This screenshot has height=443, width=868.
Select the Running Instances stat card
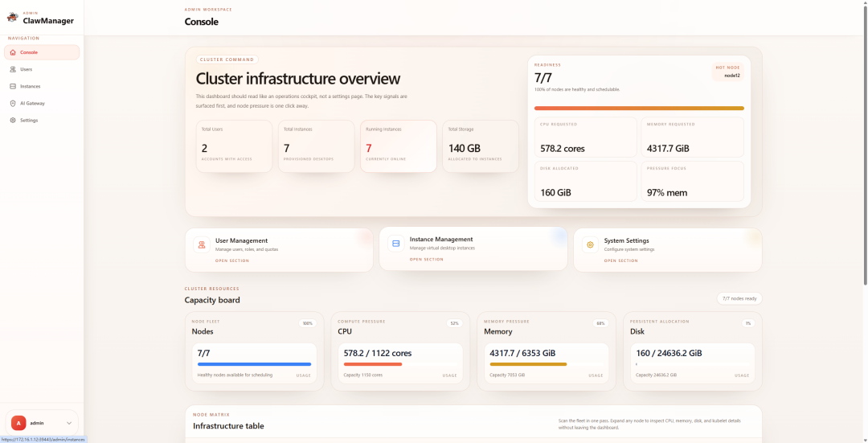[x=399, y=146]
